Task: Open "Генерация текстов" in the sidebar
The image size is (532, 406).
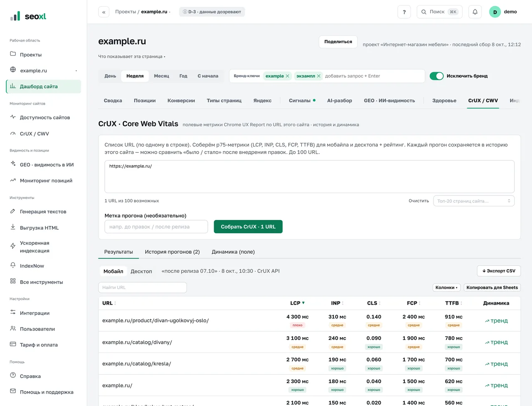Action: 43,212
